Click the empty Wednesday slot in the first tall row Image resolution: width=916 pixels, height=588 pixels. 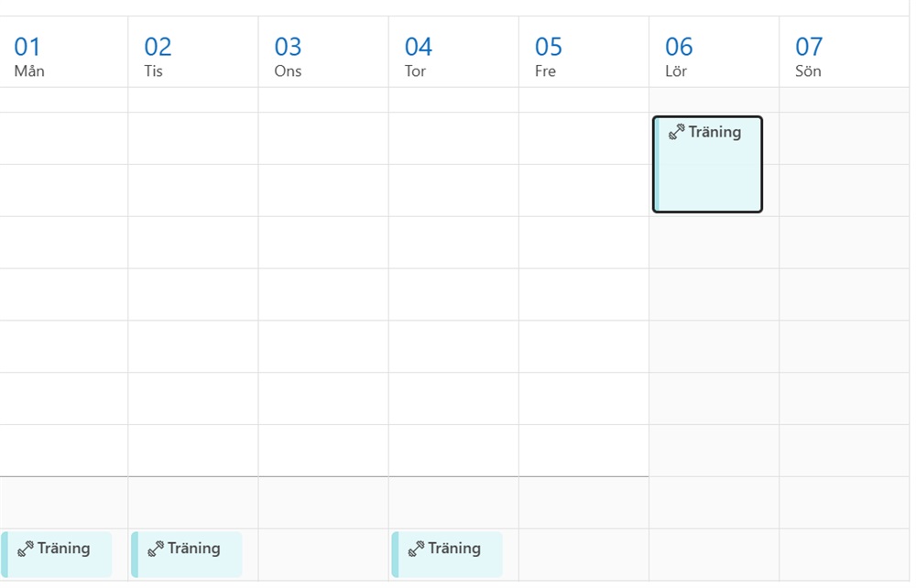323,138
